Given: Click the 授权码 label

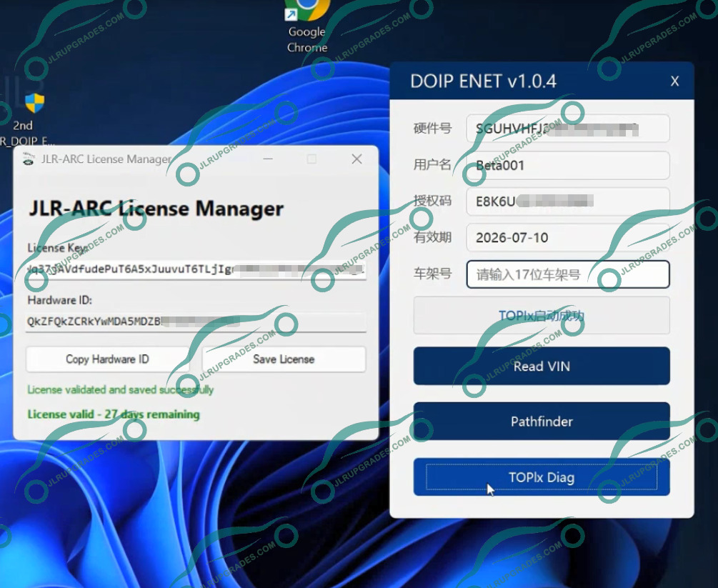Looking at the screenshot, I should 432,201.
